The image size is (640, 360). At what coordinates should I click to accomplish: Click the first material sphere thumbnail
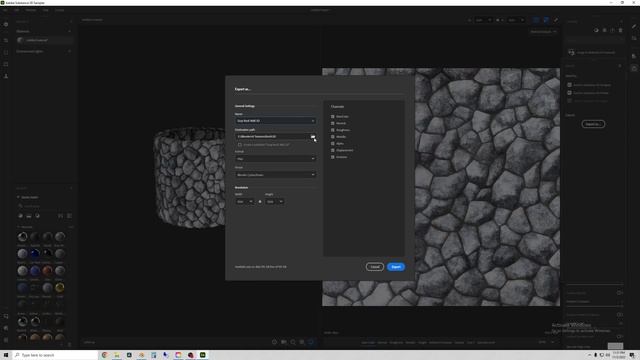click(22, 237)
